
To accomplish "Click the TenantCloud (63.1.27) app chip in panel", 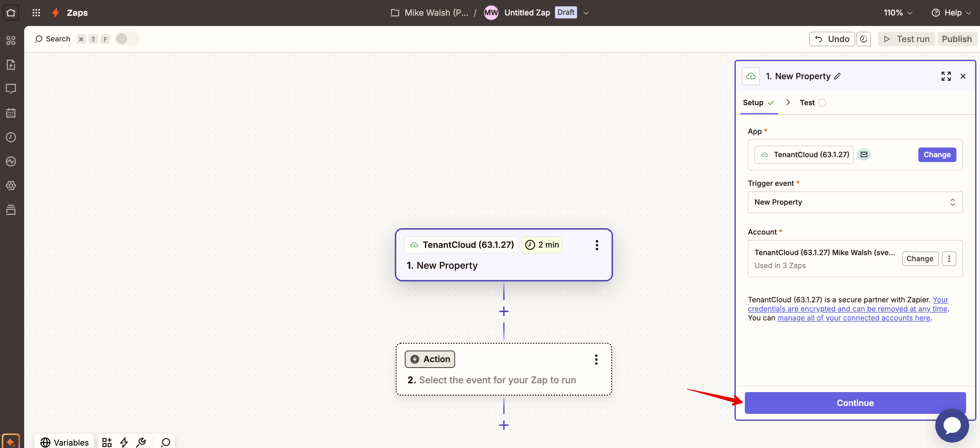I will 804,154.
